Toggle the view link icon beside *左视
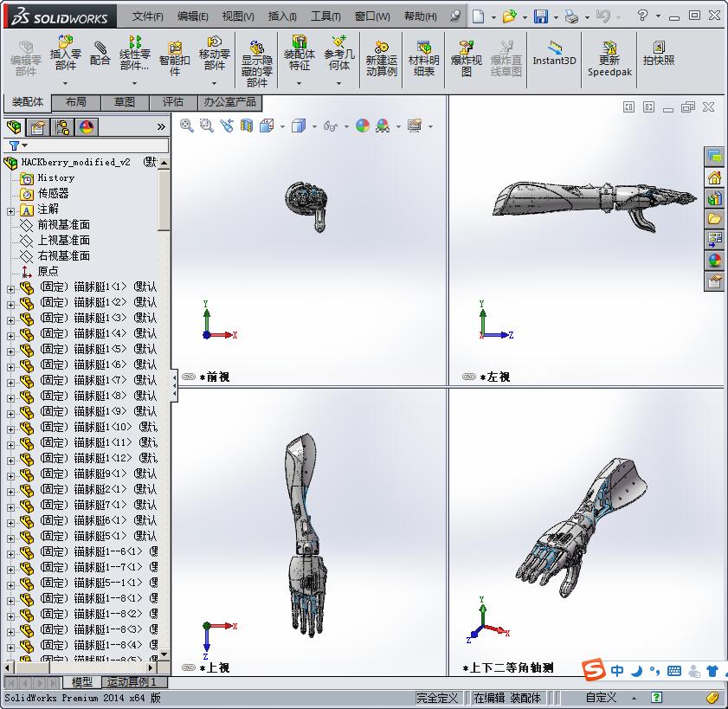 469,377
